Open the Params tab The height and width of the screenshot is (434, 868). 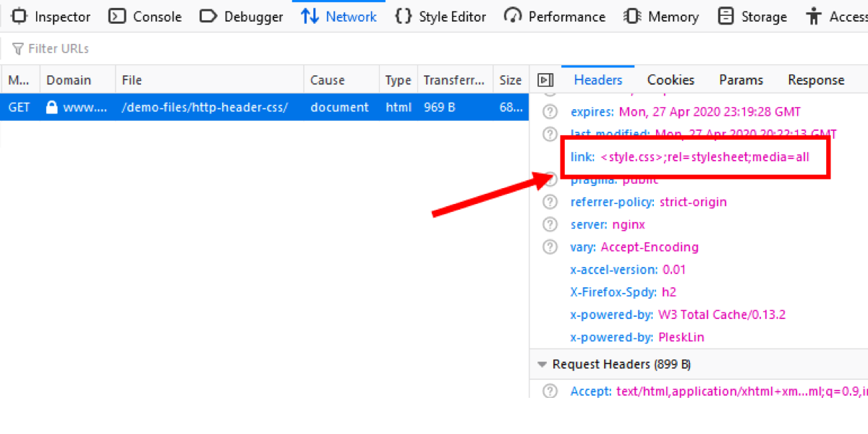(741, 80)
